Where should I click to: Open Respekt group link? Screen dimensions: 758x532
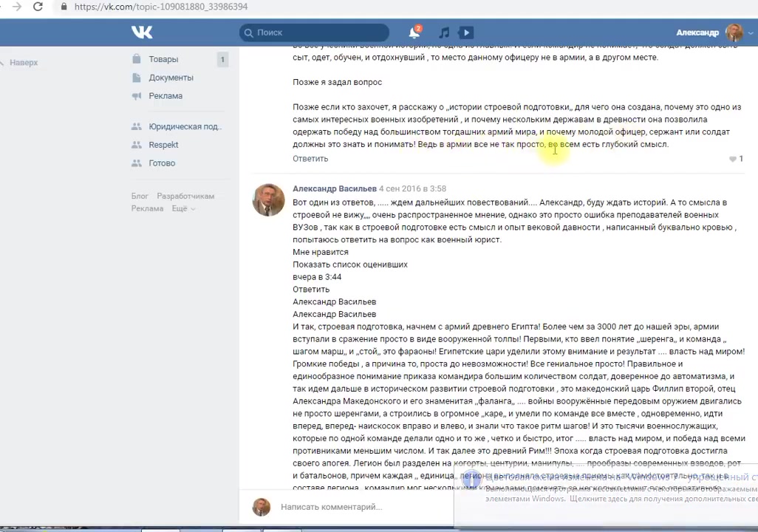click(x=163, y=145)
